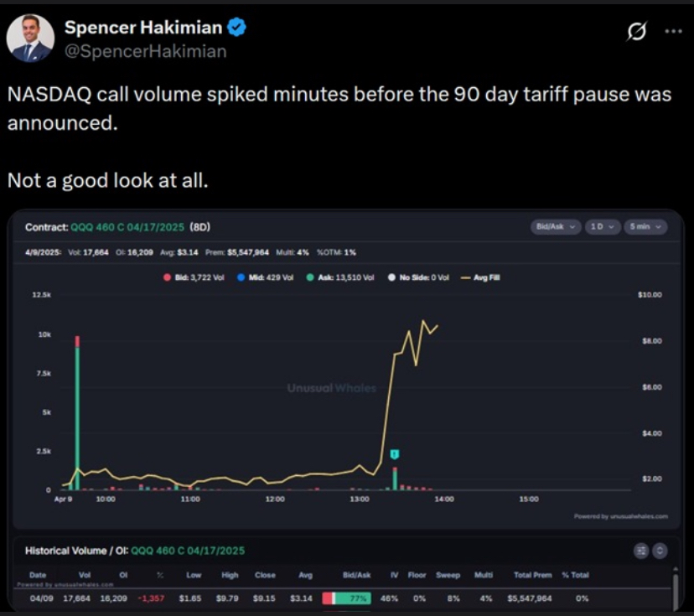Click the 77% Bid/Ask ratio bar
Viewport: 694px width, 616px height.
pyautogui.click(x=346, y=598)
